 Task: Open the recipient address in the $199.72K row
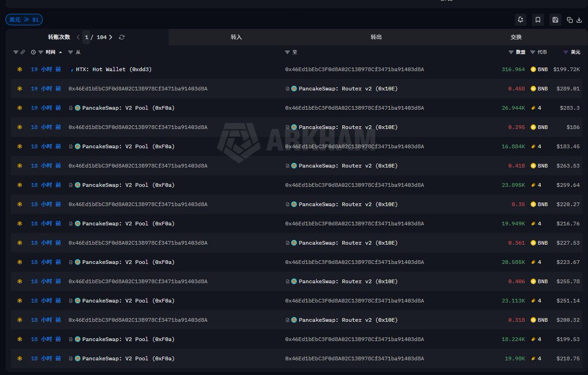pyautogui.click(x=354, y=70)
